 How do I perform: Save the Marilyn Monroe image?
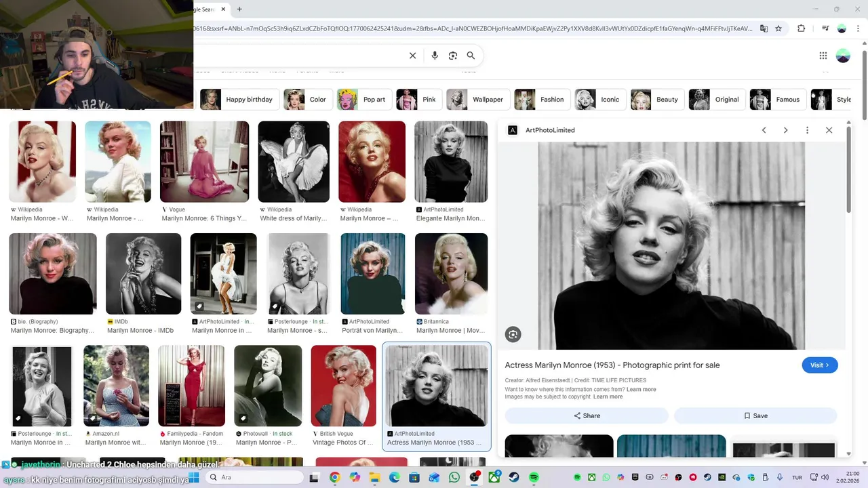click(755, 415)
